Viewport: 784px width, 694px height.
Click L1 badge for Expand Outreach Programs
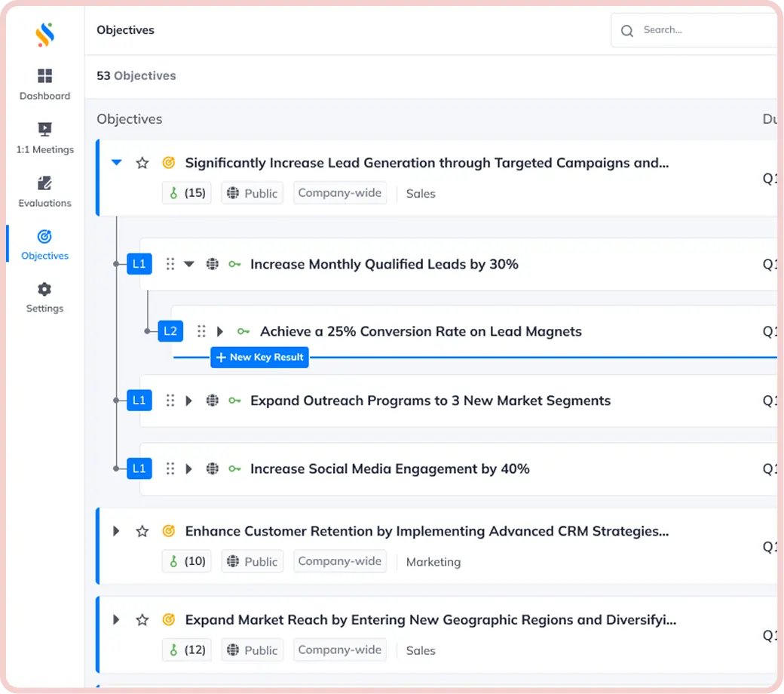pos(139,401)
